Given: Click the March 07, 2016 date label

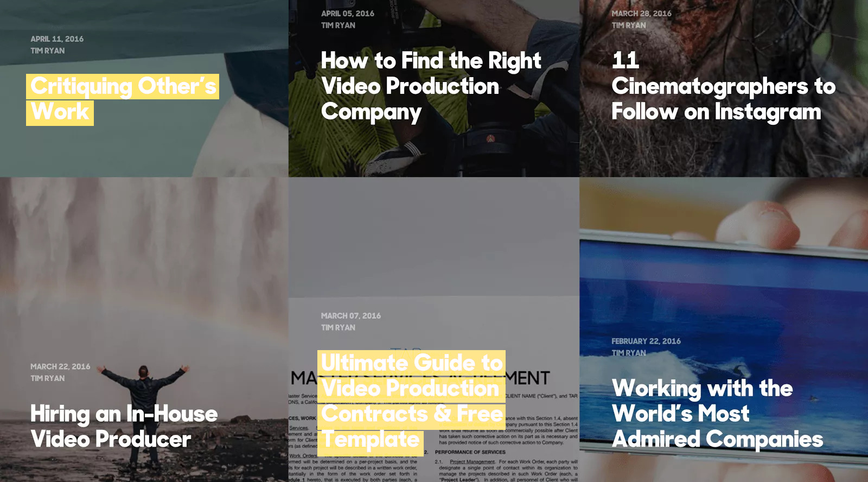Looking at the screenshot, I should point(351,316).
